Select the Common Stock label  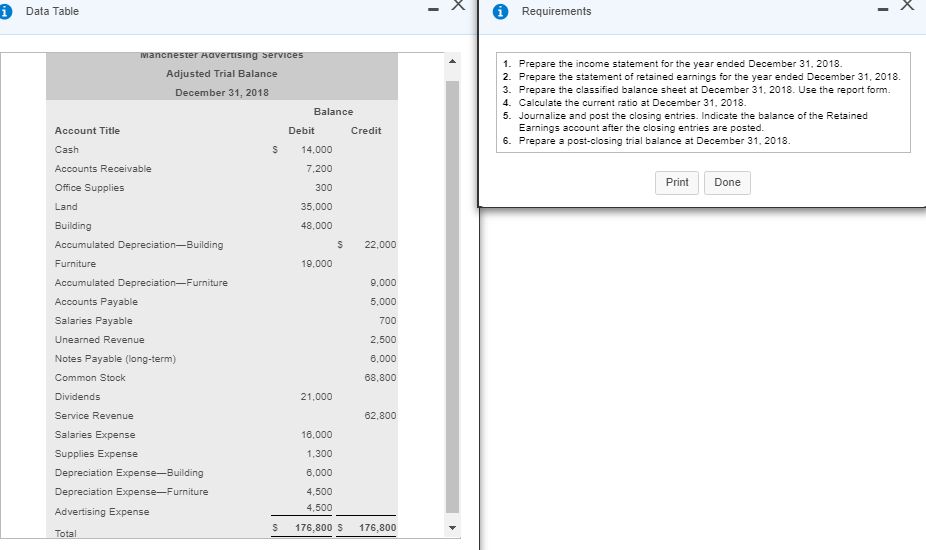90,377
